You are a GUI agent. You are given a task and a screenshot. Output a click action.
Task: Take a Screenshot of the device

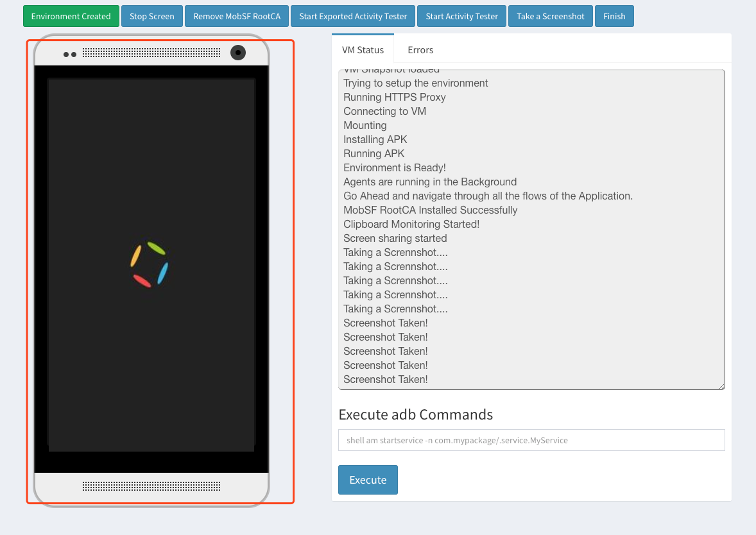coord(551,17)
